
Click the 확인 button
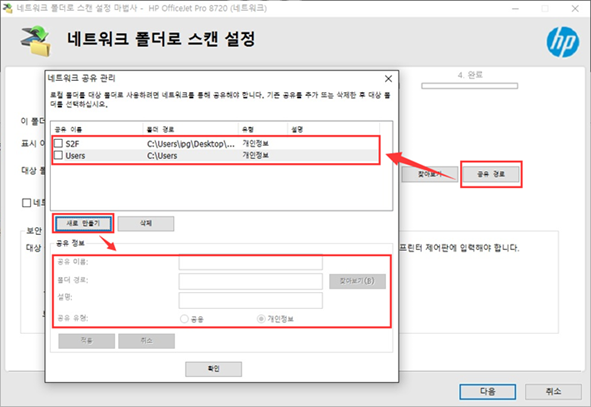[x=213, y=369]
